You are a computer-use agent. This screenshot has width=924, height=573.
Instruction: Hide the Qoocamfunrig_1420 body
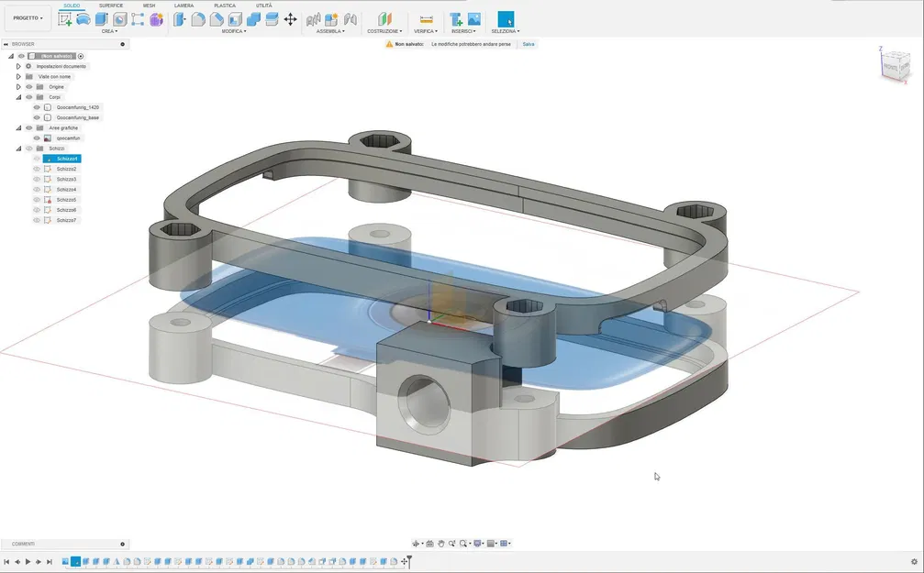tap(37, 107)
